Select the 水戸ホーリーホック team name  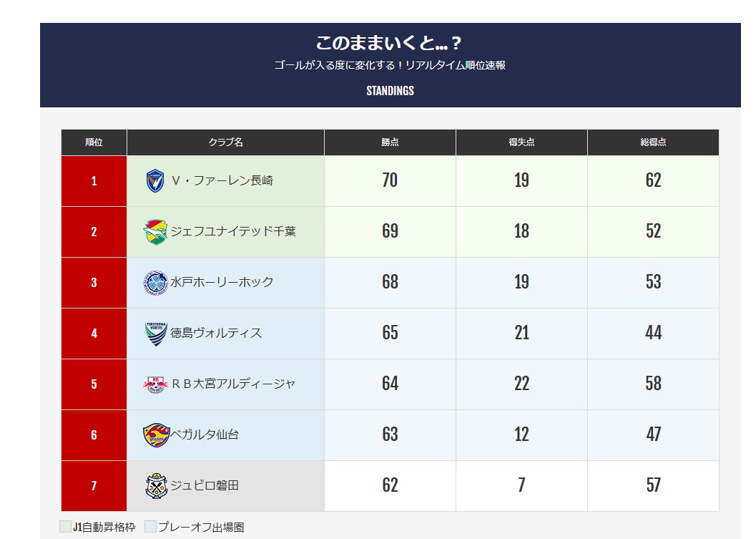pos(222,283)
